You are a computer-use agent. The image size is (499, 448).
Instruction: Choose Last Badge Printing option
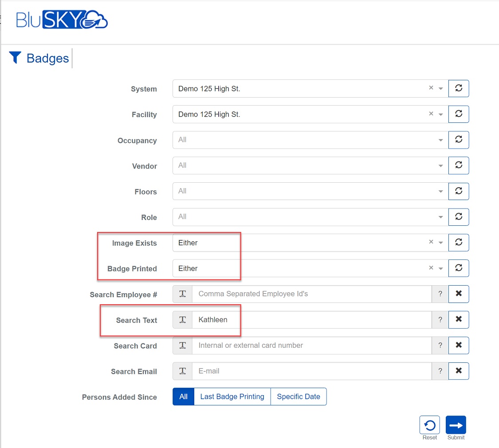pyautogui.click(x=232, y=397)
